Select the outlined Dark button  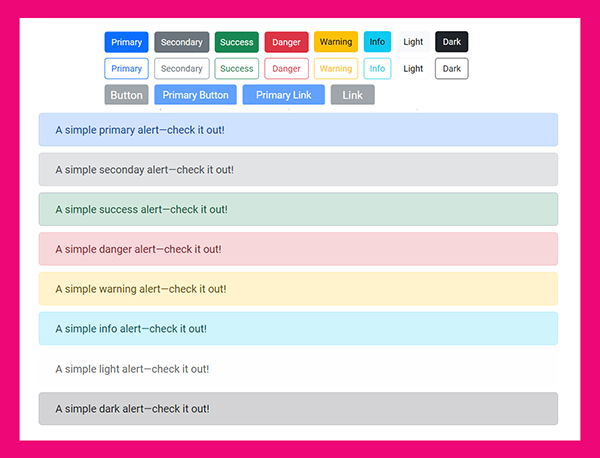click(x=452, y=69)
